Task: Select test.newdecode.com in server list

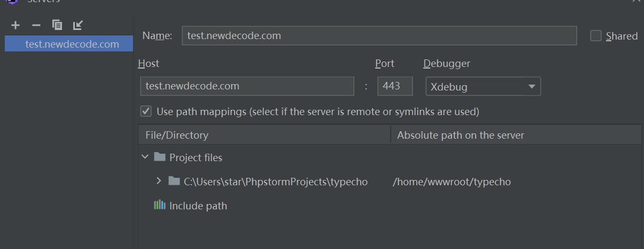Action: coord(72,44)
